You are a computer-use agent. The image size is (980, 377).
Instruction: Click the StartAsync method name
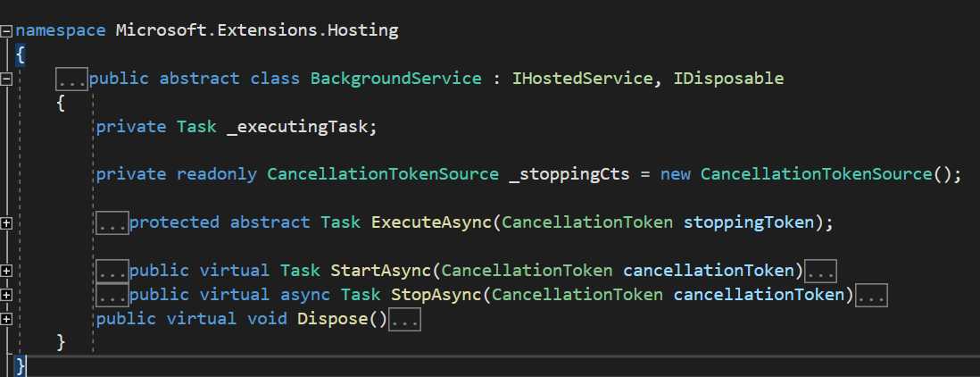coord(380,270)
